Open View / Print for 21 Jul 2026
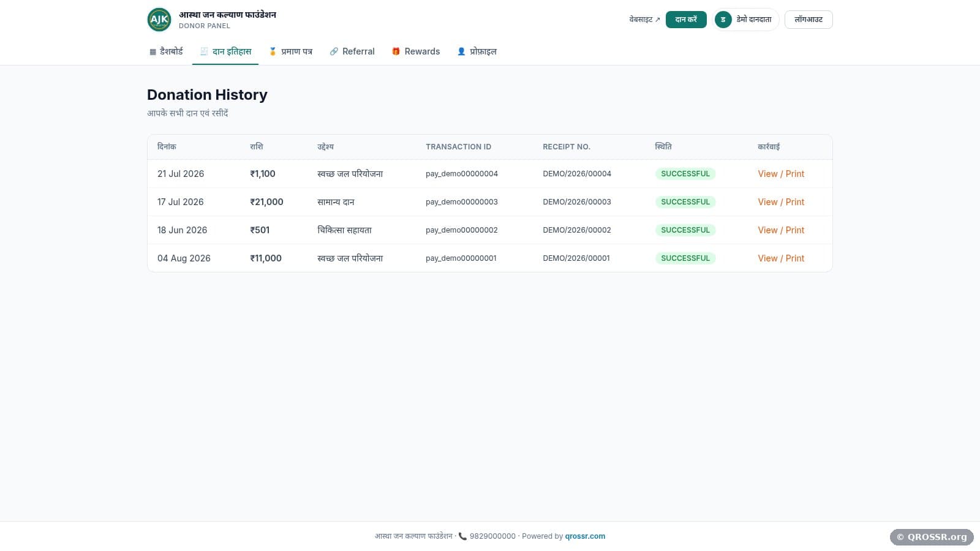 pyautogui.click(x=781, y=174)
